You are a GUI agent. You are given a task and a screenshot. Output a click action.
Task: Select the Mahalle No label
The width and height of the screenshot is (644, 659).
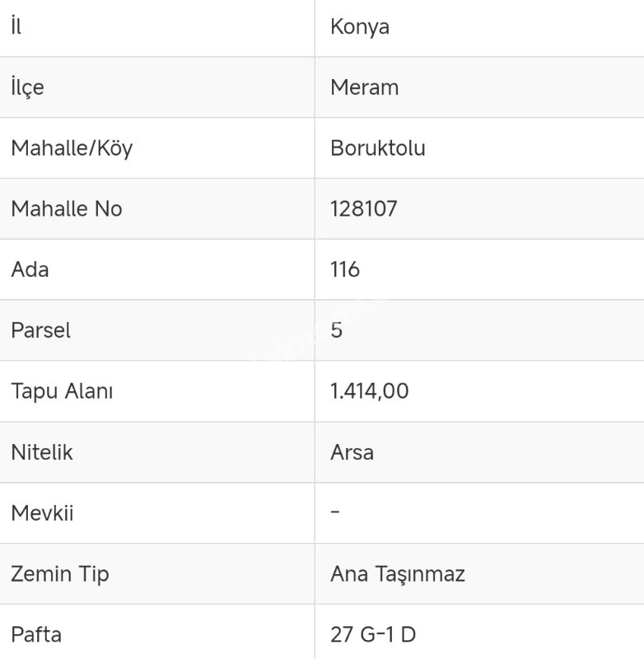click(67, 209)
